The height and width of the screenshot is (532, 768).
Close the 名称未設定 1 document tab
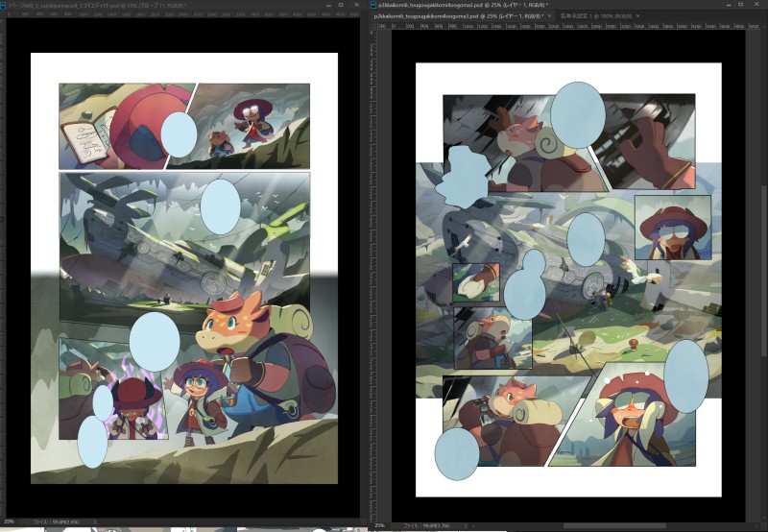(x=637, y=16)
